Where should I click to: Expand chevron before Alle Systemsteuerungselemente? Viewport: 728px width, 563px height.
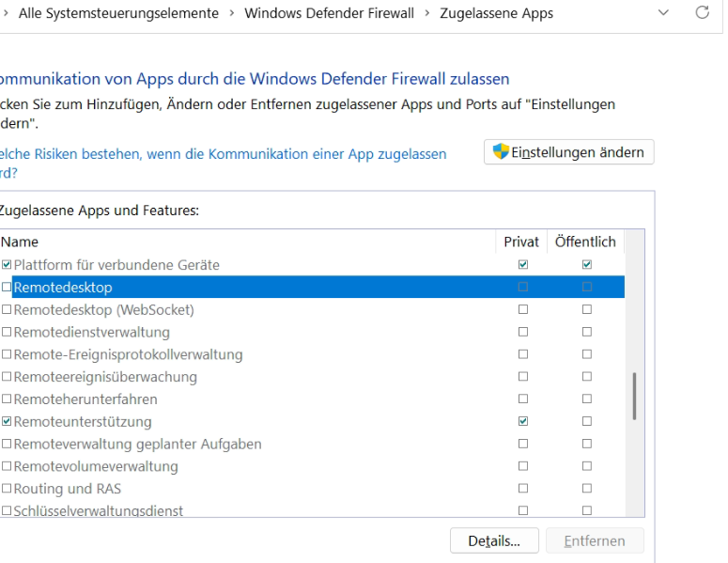(x=6, y=13)
